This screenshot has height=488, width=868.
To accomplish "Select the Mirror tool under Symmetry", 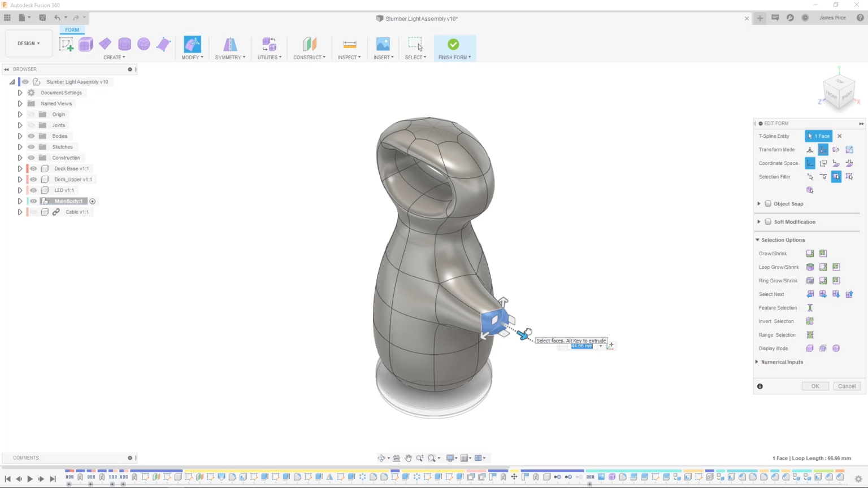I will point(229,44).
